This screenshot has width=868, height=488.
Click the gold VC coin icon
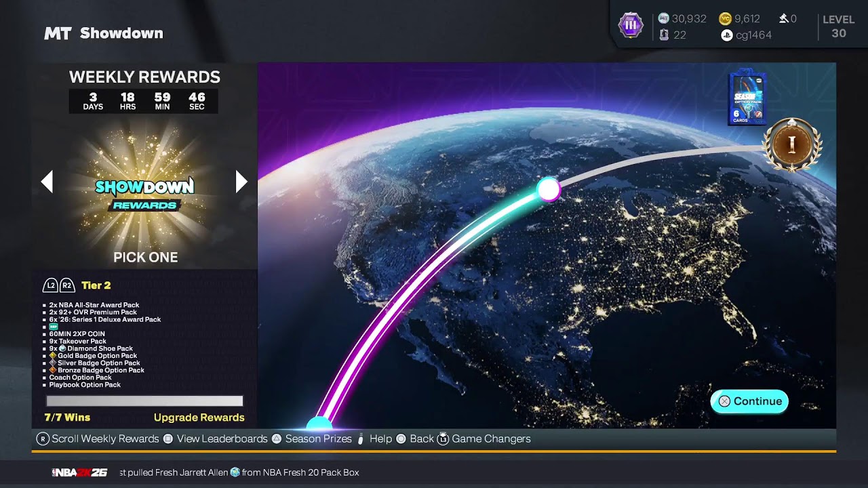tap(726, 19)
